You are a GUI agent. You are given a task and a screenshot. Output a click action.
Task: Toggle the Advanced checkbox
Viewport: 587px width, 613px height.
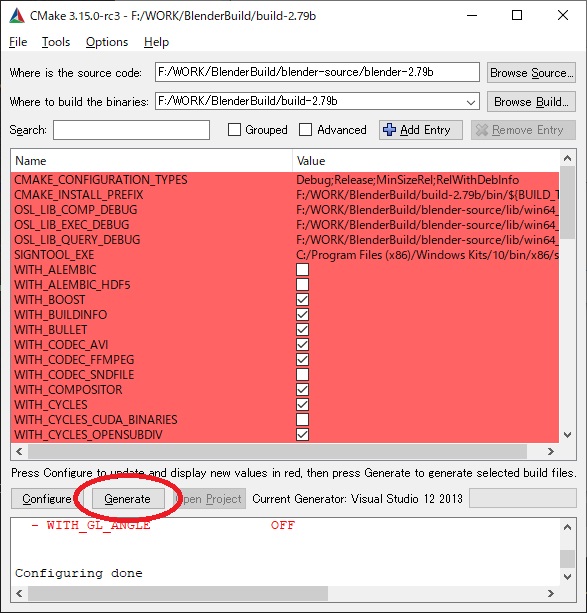click(305, 130)
